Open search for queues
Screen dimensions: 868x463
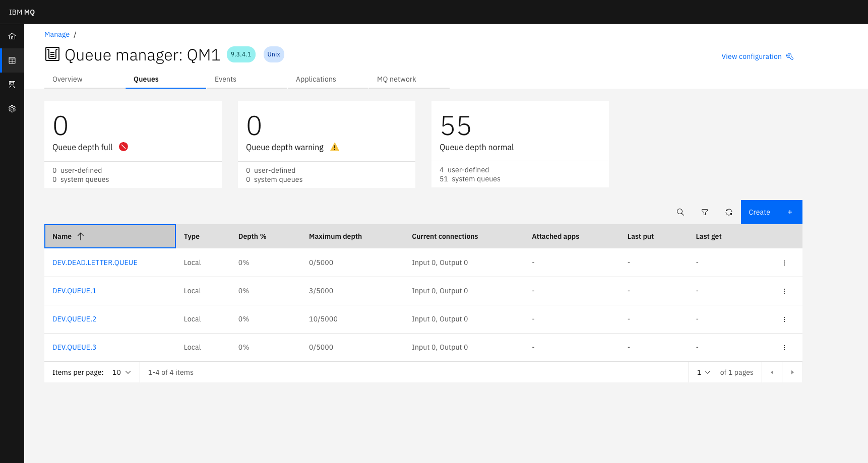[680, 212]
